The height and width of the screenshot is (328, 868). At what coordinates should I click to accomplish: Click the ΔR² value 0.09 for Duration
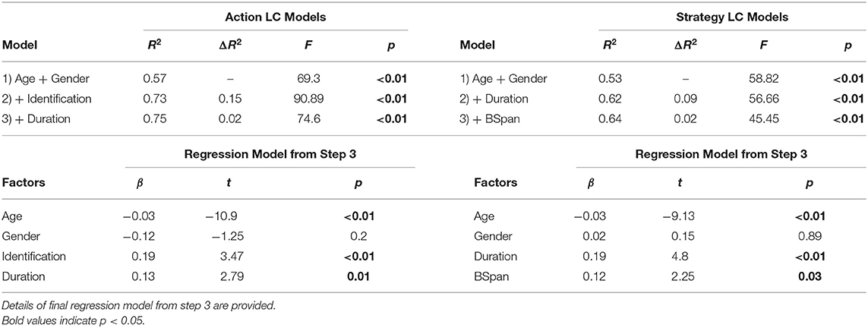coord(681,99)
